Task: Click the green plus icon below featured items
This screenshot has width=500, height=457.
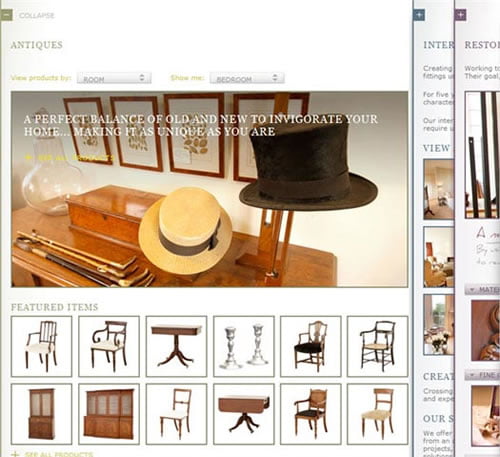Action: pos(15,454)
